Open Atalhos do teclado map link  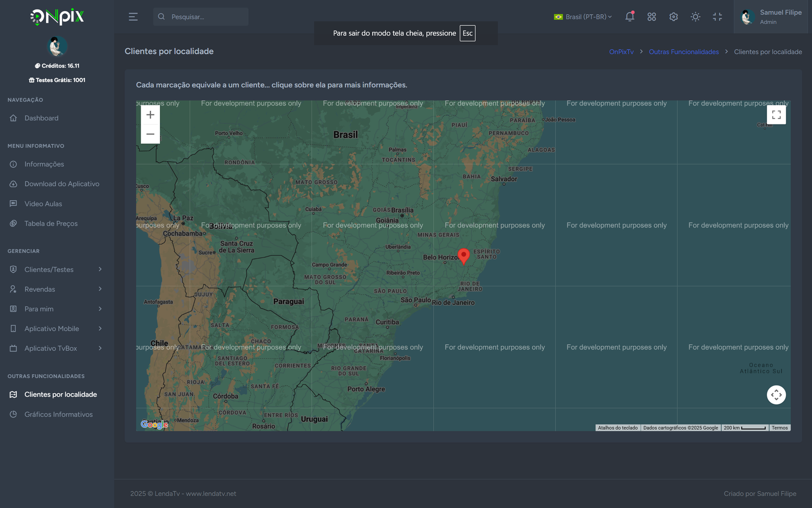pyautogui.click(x=618, y=428)
